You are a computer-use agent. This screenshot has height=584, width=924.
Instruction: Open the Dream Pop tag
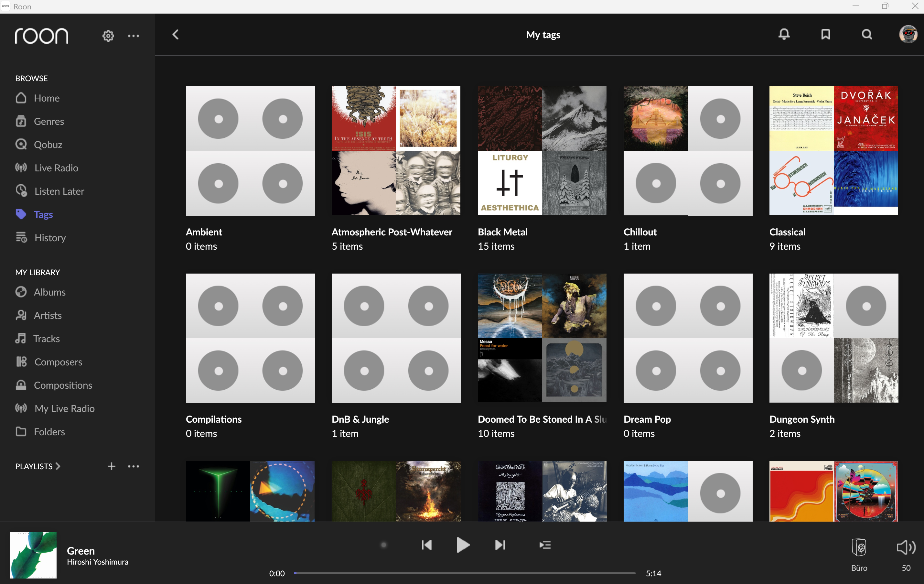[x=647, y=419]
